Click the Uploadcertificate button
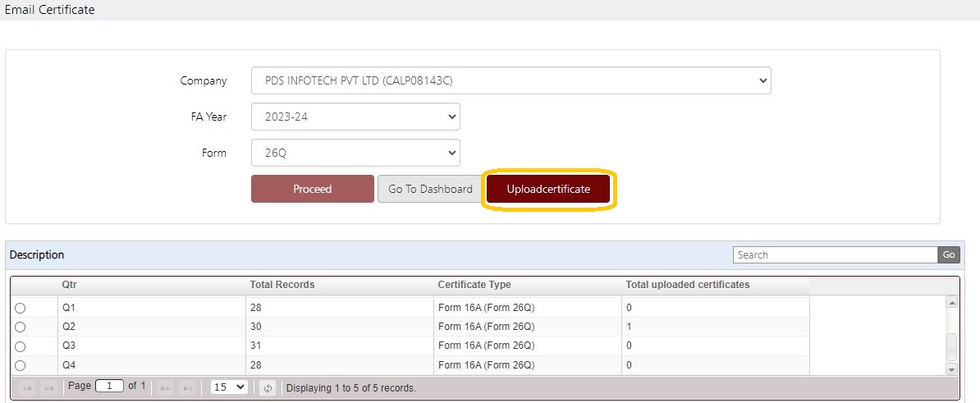980x403 pixels. click(x=548, y=189)
